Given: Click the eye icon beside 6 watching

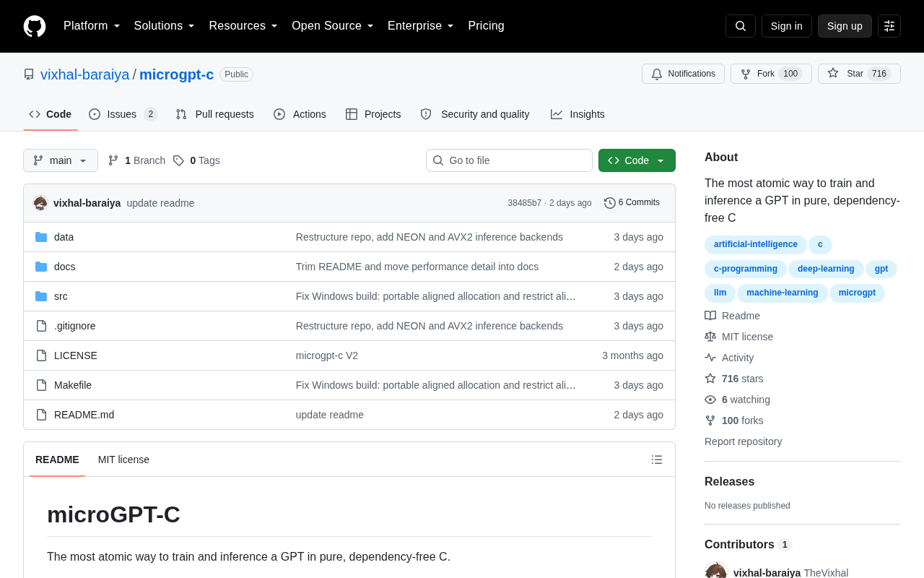Looking at the screenshot, I should coord(710,400).
